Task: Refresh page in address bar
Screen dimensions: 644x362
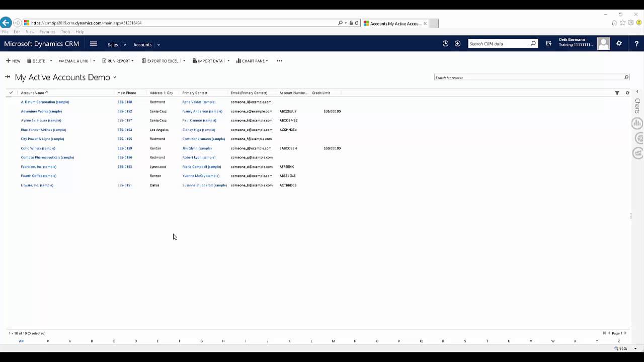Action: click(x=357, y=23)
